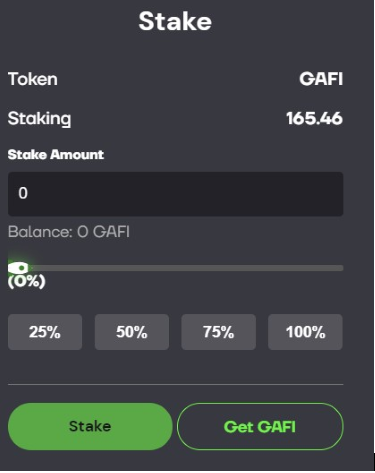Pick the 75% preset amount
This screenshot has width=375, height=473.
pyautogui.click(x=219, y=332)
